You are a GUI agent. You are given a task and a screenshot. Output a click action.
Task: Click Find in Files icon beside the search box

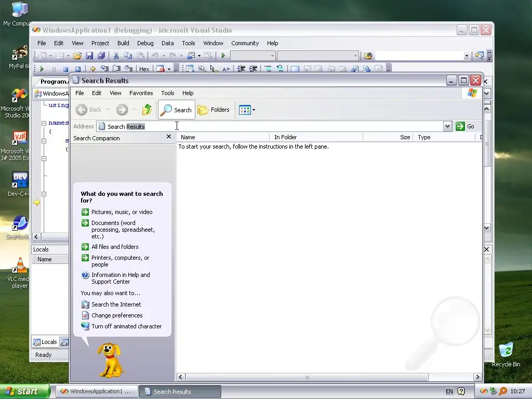click(x=368, y=56)
